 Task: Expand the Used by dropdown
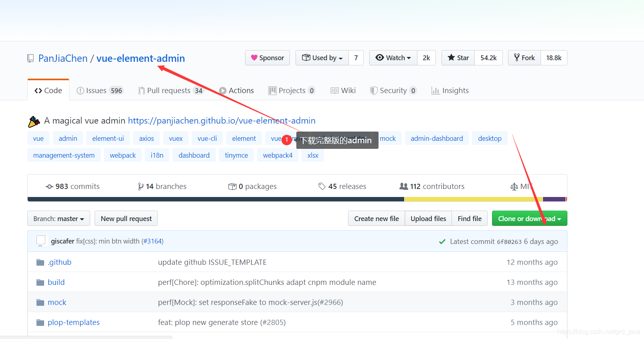click(322, 58)
